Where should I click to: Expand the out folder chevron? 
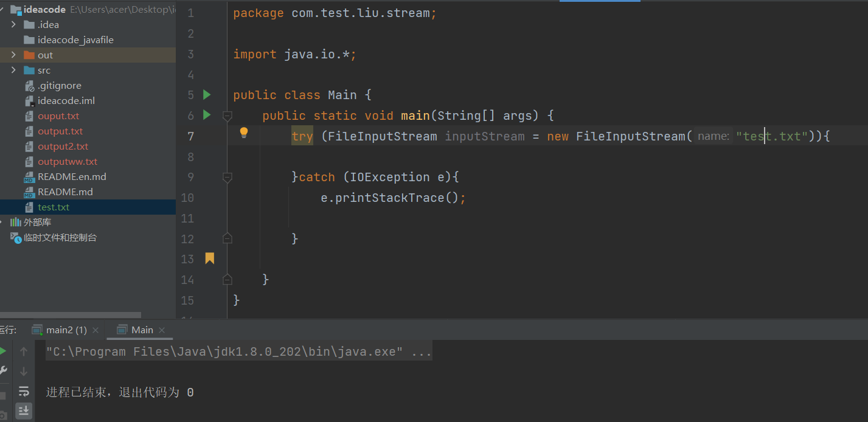coord(12,55)
